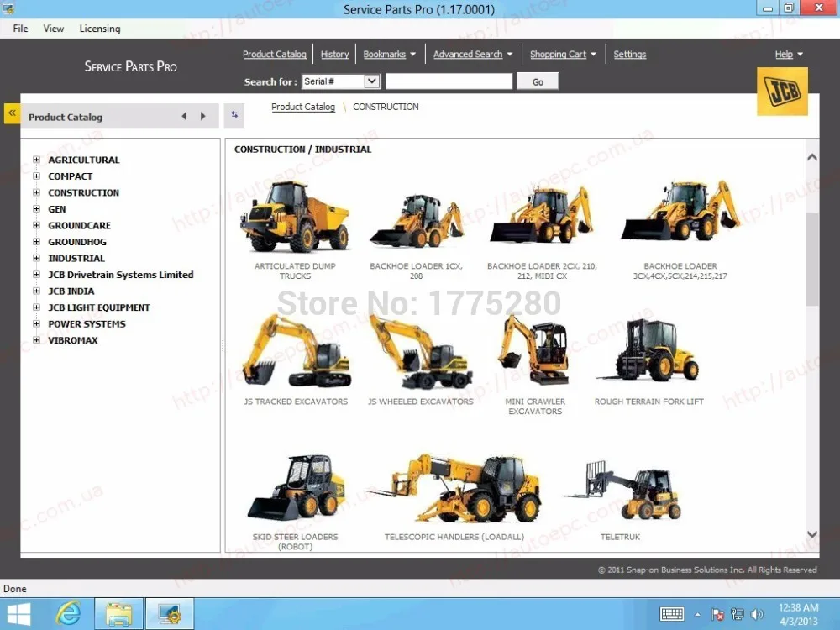
Task: Expand the VIBROMAX tree node
Action: pos(36,340)
